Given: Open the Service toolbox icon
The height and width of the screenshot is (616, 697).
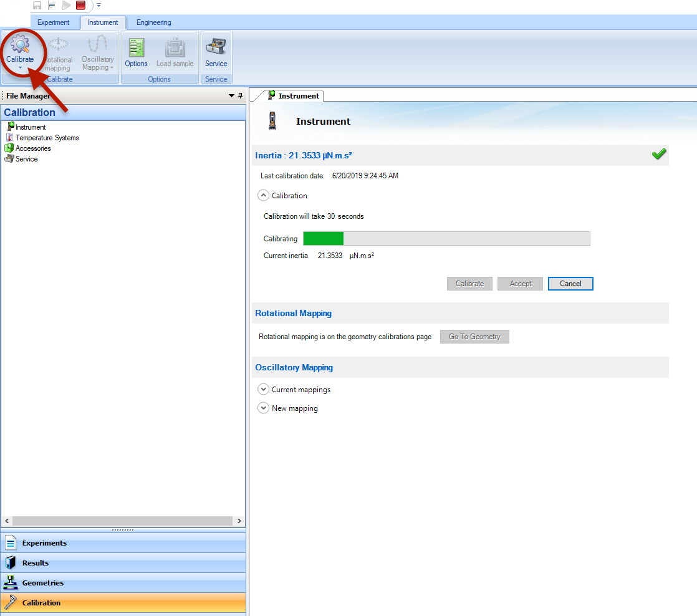Looking at the screenshot, I should [216, 47].
